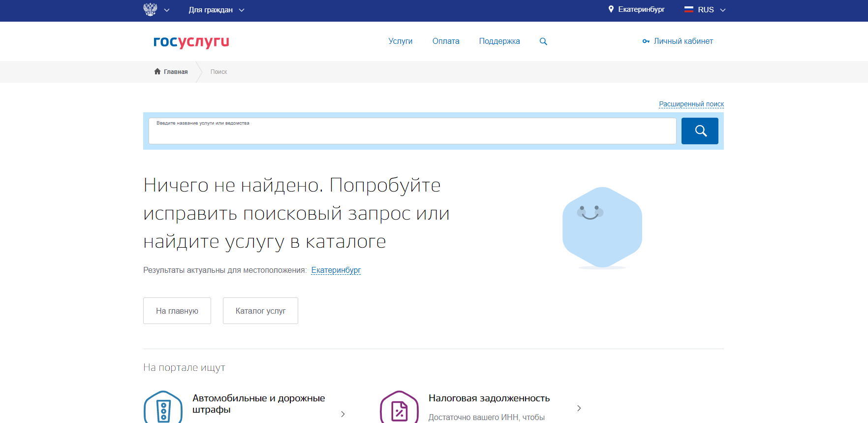The image size is (868, 423).
Task: Click the 'Каталог услуг' button
Action: (260, 311)
